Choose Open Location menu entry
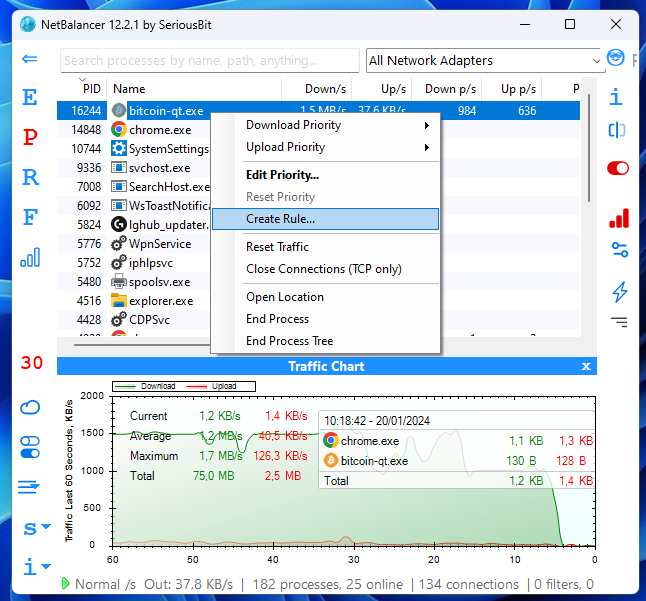This screenshot has width=646, height=601. [325, 297]
